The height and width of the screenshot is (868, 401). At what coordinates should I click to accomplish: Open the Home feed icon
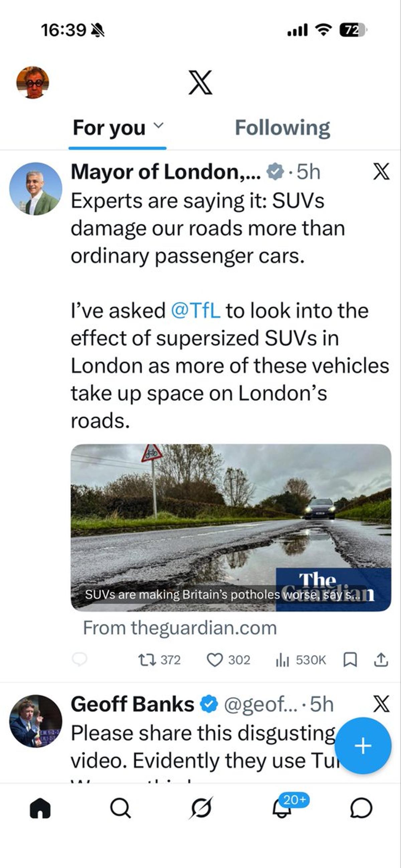click(x=40, y=808)
